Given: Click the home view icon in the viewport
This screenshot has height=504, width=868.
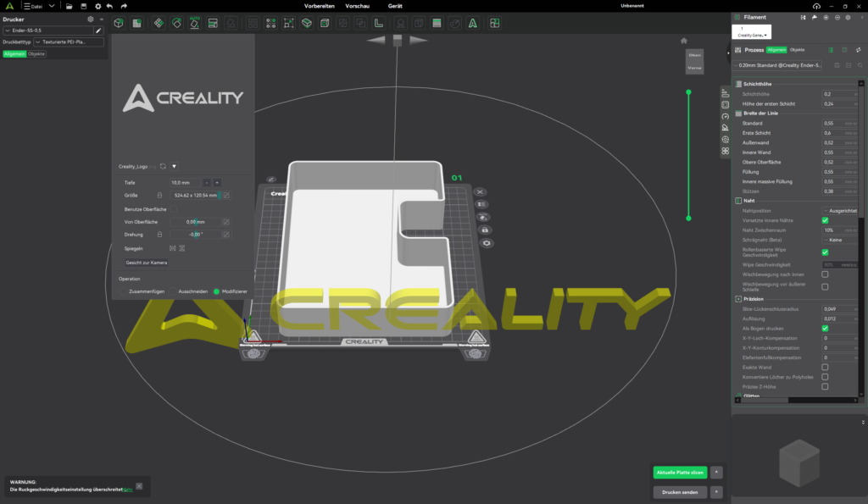Looking at the screenshot, I should coord(684,41).
